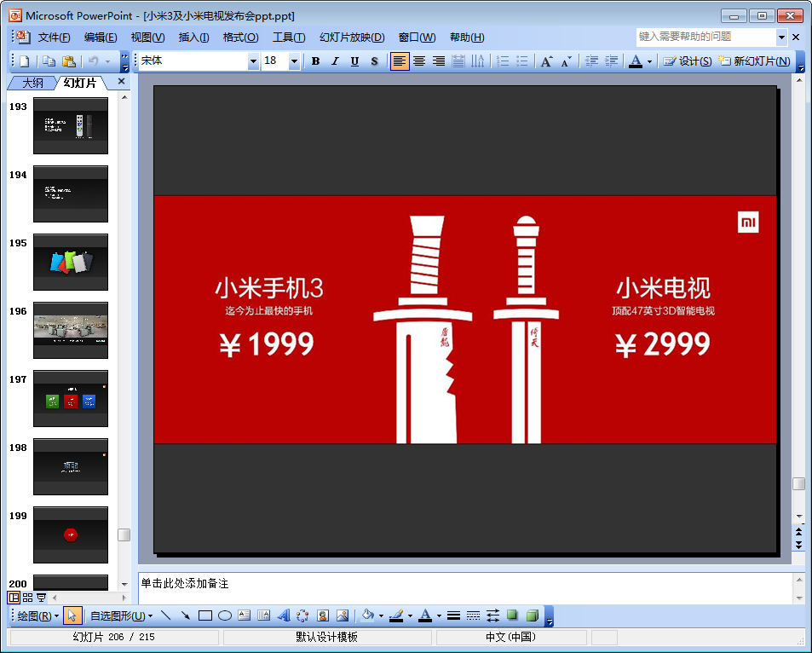Select slide 195 thumbnail with colored phones
Screen dimensions: 812x653
pos(71,263)
